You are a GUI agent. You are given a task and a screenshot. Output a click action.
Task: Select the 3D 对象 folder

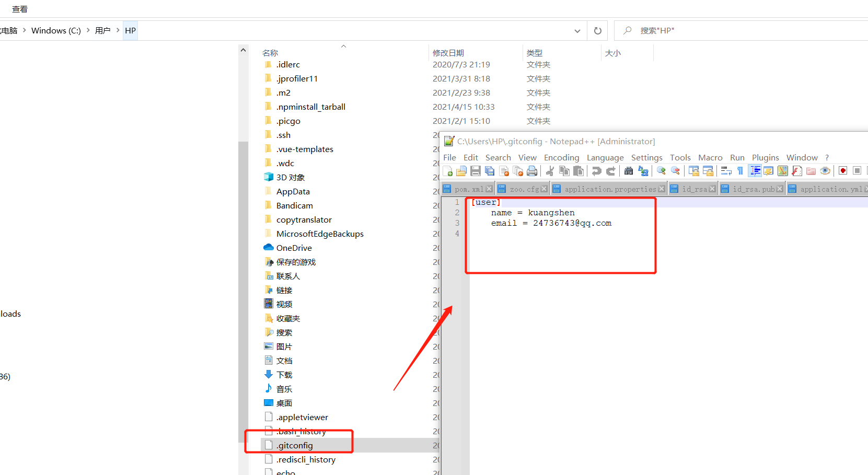click(291, 178)
